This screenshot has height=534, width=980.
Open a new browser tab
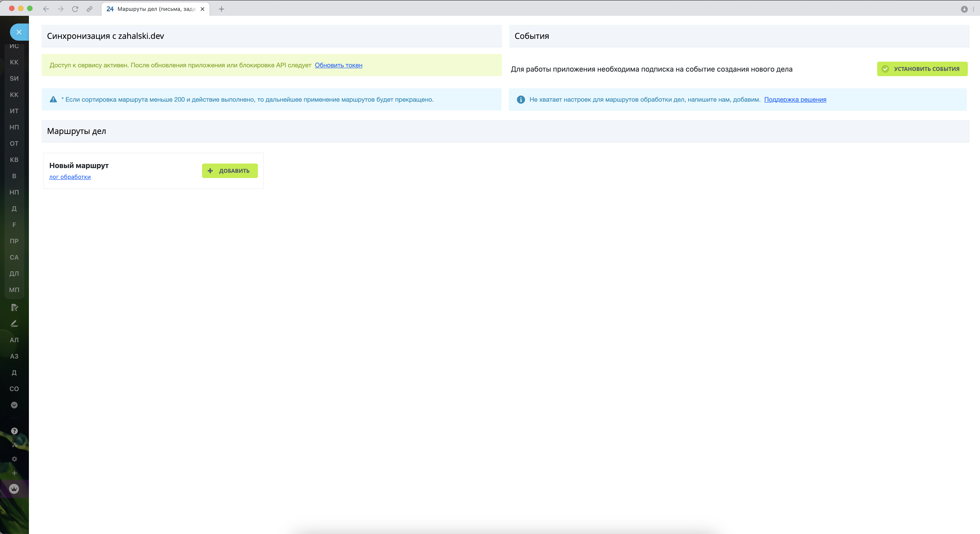(221, 9)
